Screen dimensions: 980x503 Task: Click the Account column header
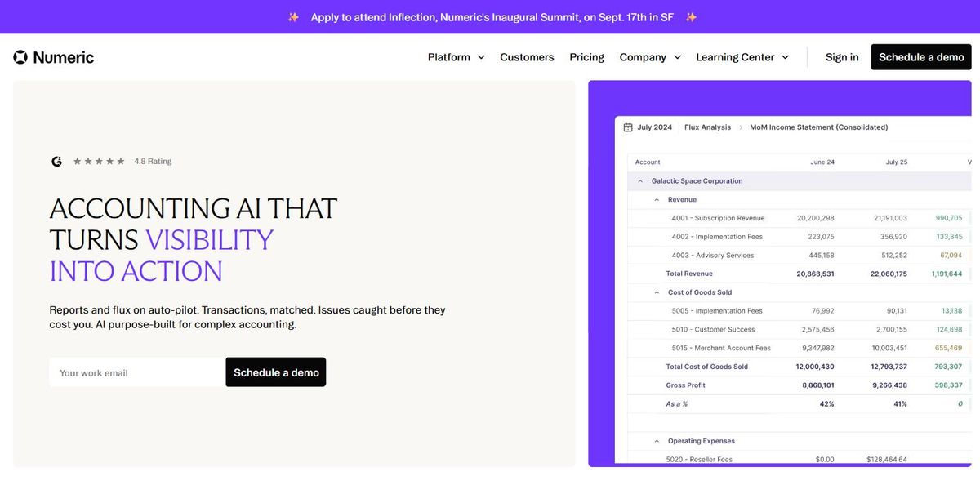coord(648,162)
